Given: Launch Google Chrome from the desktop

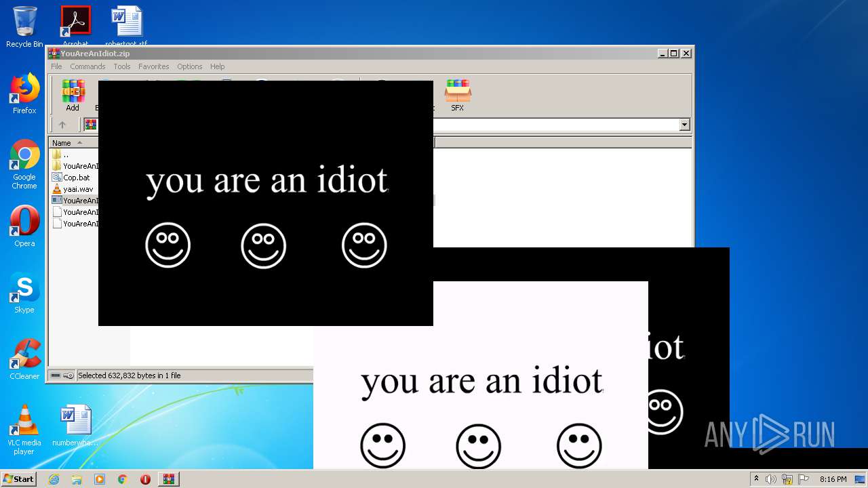Looking at the screenshot, I should pyautogui.click(x=24, y=165).
